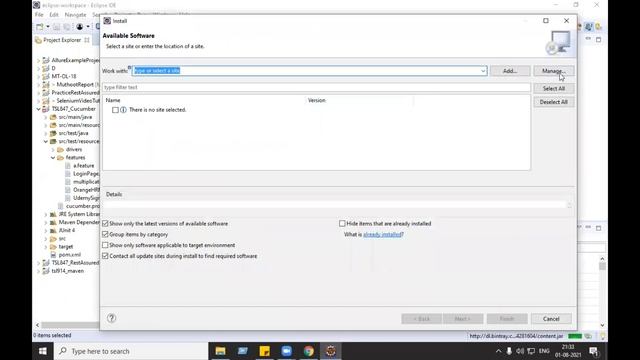Open the 'already installed' link
The width and height of the screenshot is (640, 360).
382,234
